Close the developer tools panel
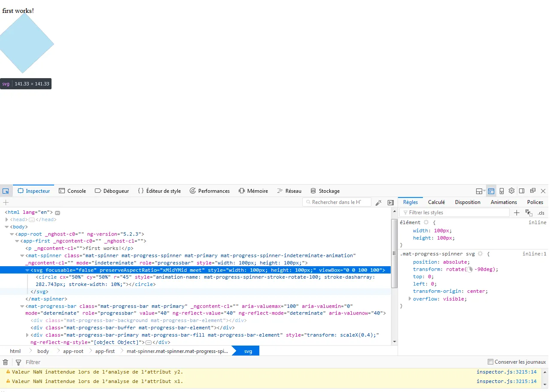Viewport: 550px width, 392px height. pos(543,191)
